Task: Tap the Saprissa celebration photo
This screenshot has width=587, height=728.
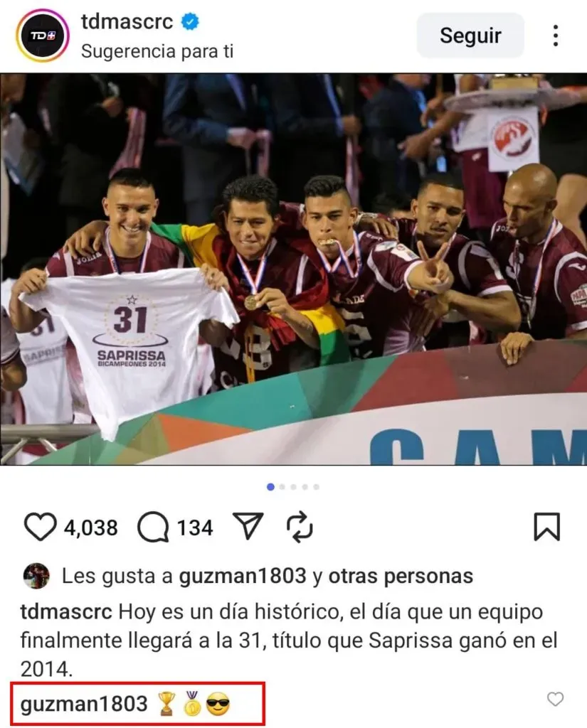Action: 293,269
